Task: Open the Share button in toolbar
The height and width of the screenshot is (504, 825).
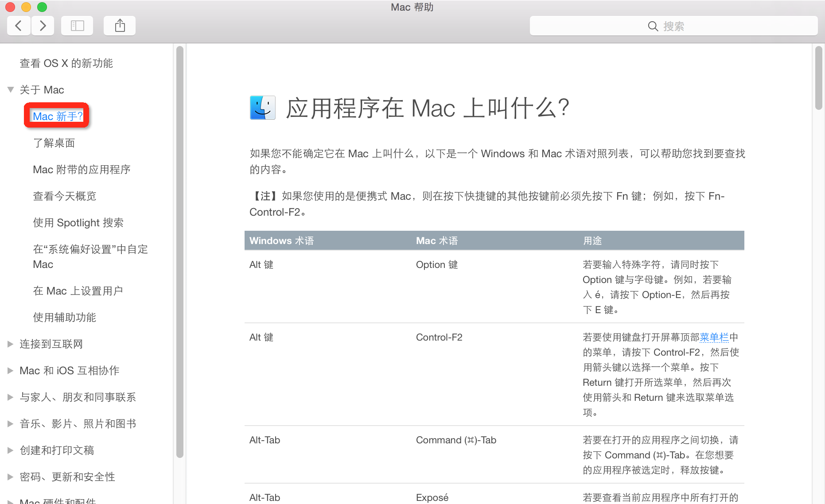Action: pyautogui.click(x=120, y=26)
